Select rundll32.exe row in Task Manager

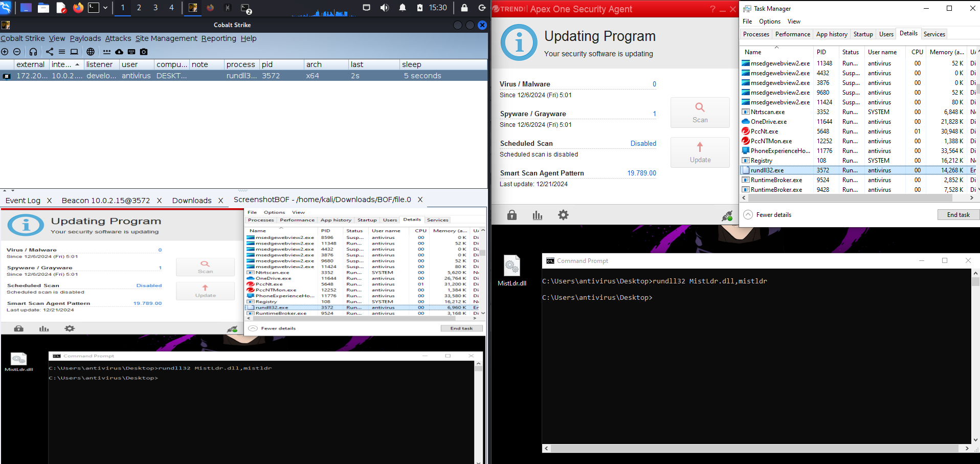[x=858, y=170]
